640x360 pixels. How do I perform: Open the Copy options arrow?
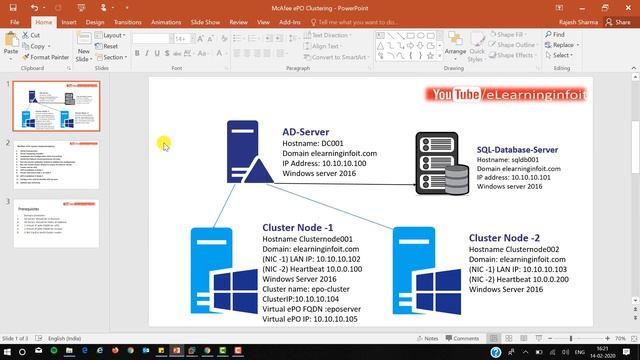(x=49, y=46)
